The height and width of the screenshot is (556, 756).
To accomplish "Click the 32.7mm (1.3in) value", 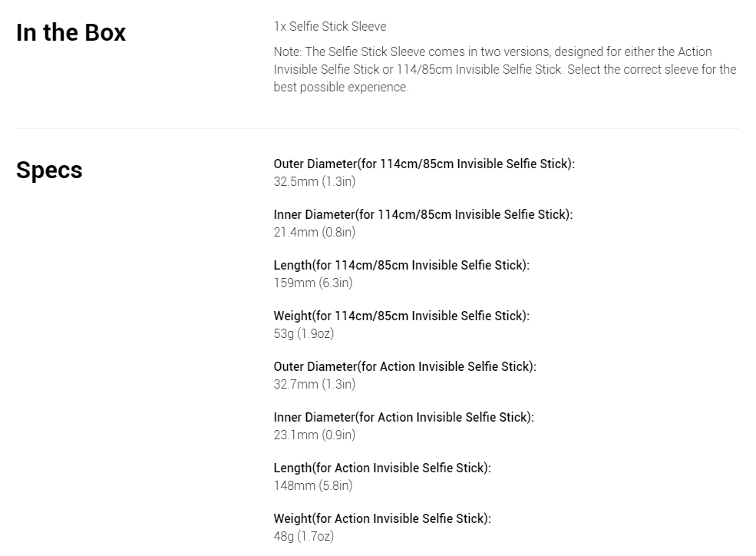I will tap(315, 384).
